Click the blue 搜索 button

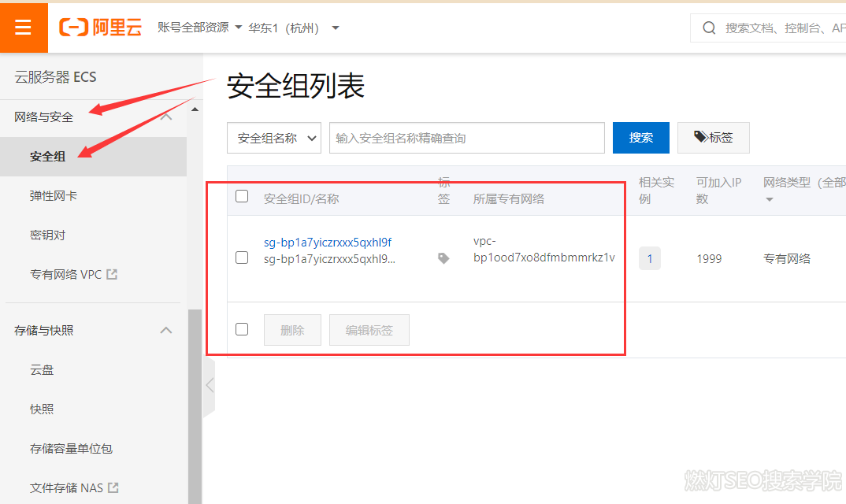tap(641, 138)
